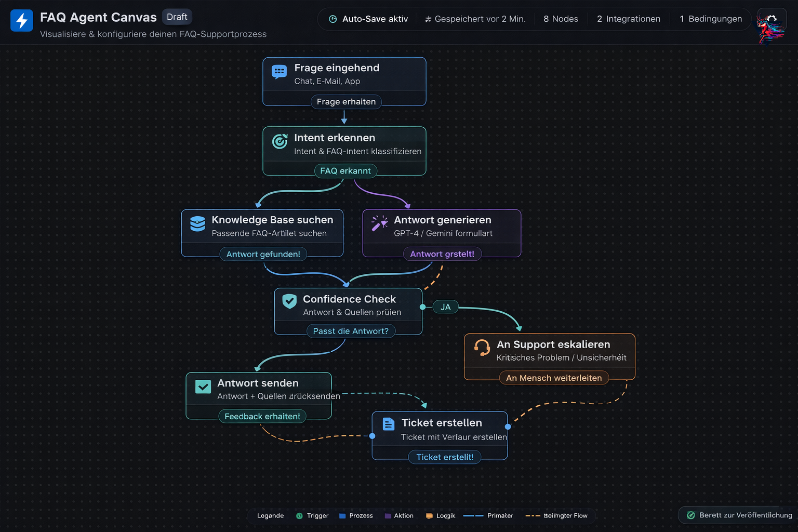Click the Passt die Antwort? output pill

[x=351, y=331]
